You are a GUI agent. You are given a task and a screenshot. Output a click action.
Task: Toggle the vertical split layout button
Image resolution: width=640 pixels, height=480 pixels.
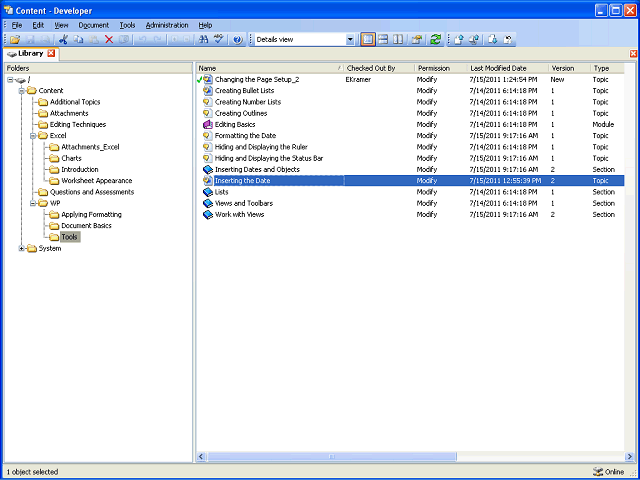[398, 40]
